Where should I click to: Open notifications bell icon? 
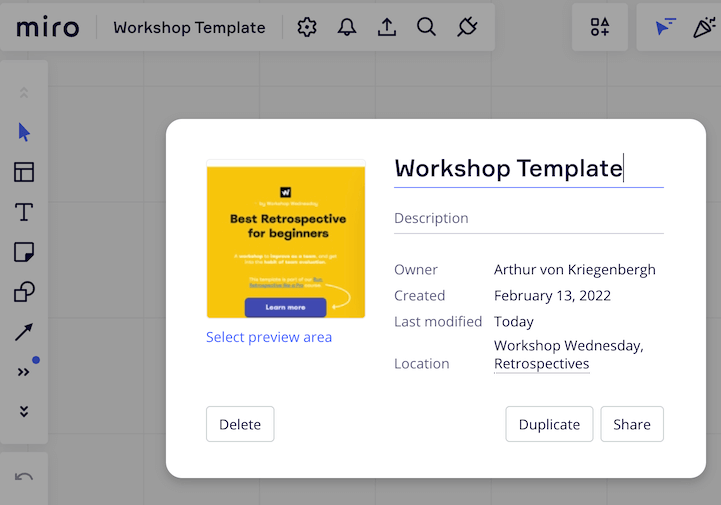click(347, 27)
